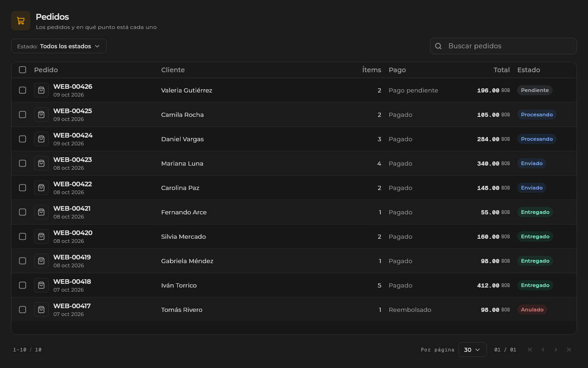Click the previous page chevron icon
Image resolution: width=588 pixels, height=368 pixels.
tap(543, 350)
